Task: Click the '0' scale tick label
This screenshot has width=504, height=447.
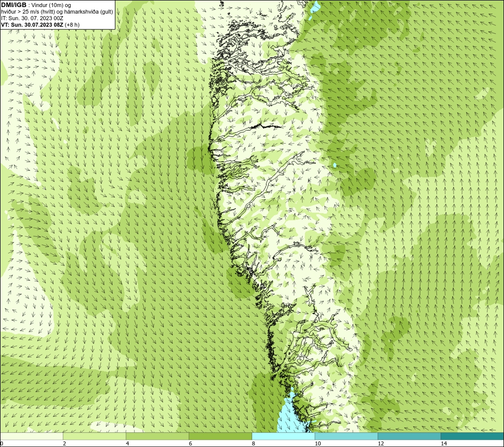Action: tap(2, 443)
